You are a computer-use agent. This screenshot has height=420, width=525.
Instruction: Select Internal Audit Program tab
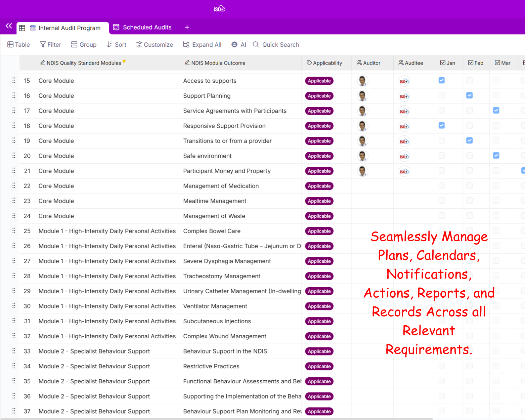(69, 28)
